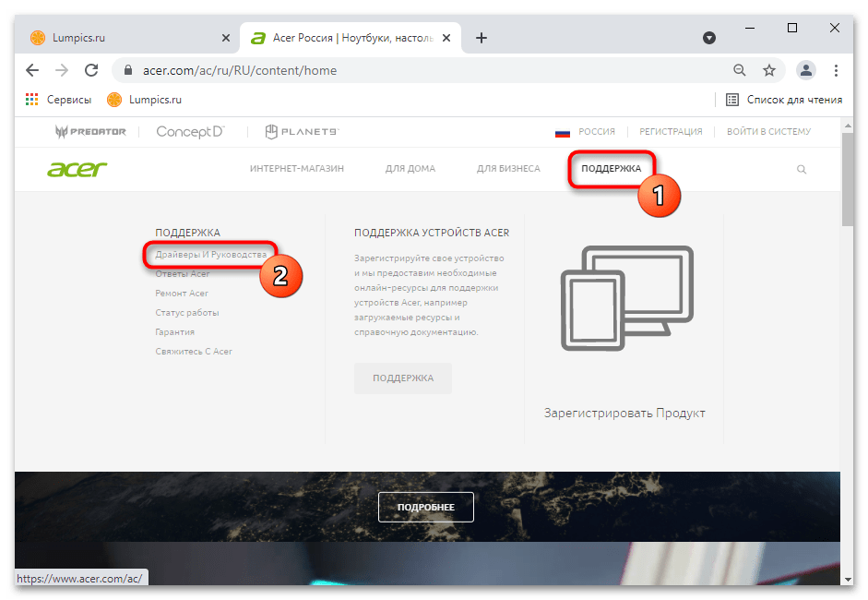
Task: Open Свяжитесь С Acer link
Action: 194,352
